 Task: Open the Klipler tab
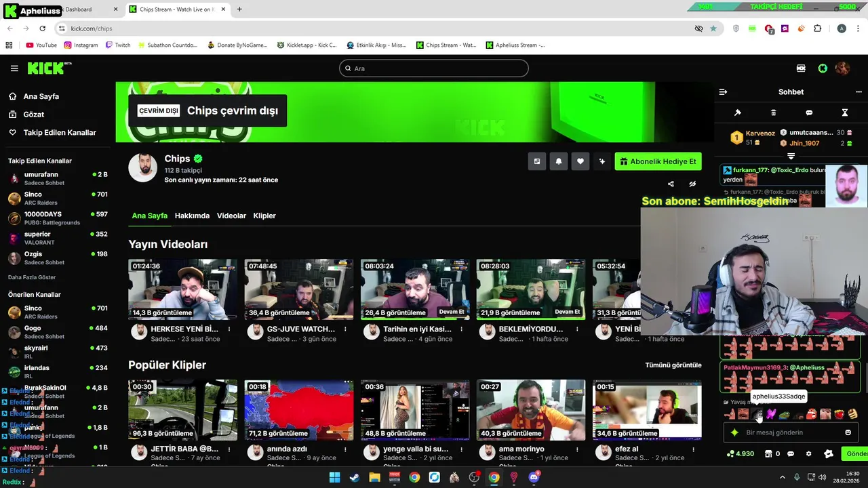[x=264, y=216]
